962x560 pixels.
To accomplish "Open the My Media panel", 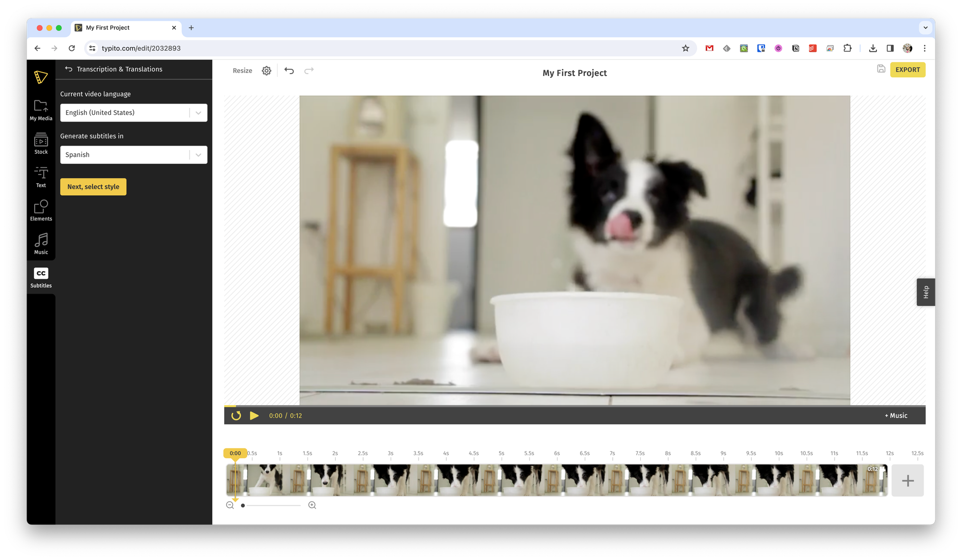I will click(41, 110).
